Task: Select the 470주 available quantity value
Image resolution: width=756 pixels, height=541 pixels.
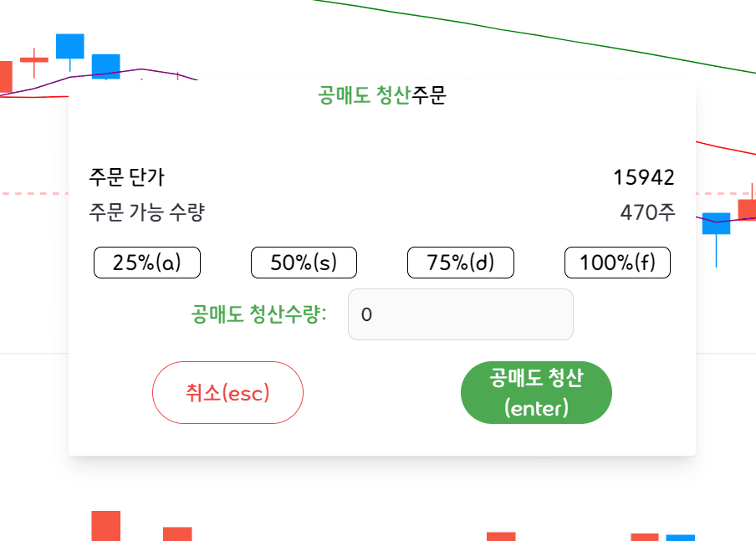Action: [x=647, y=212]
